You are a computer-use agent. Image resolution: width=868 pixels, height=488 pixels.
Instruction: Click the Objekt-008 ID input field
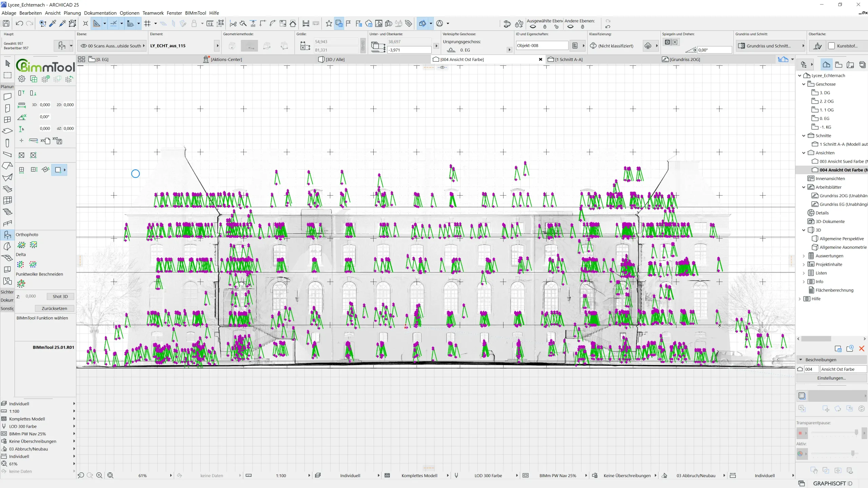coord(541,46)
